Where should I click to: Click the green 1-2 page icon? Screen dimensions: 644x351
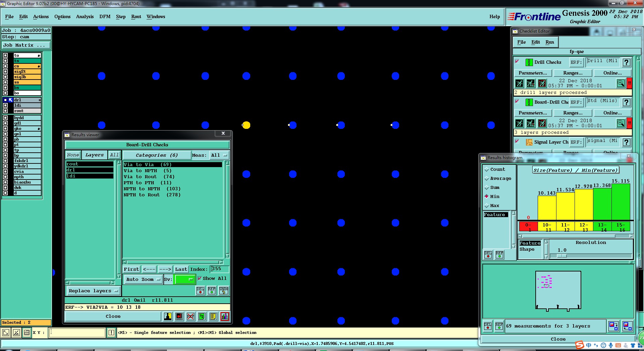click(202, 316)
